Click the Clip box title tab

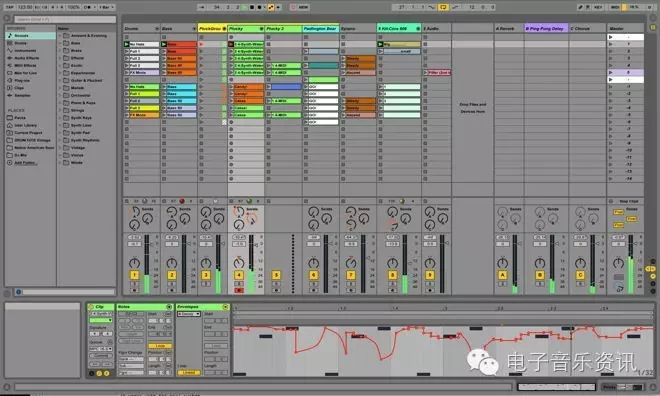pos(100,307)
